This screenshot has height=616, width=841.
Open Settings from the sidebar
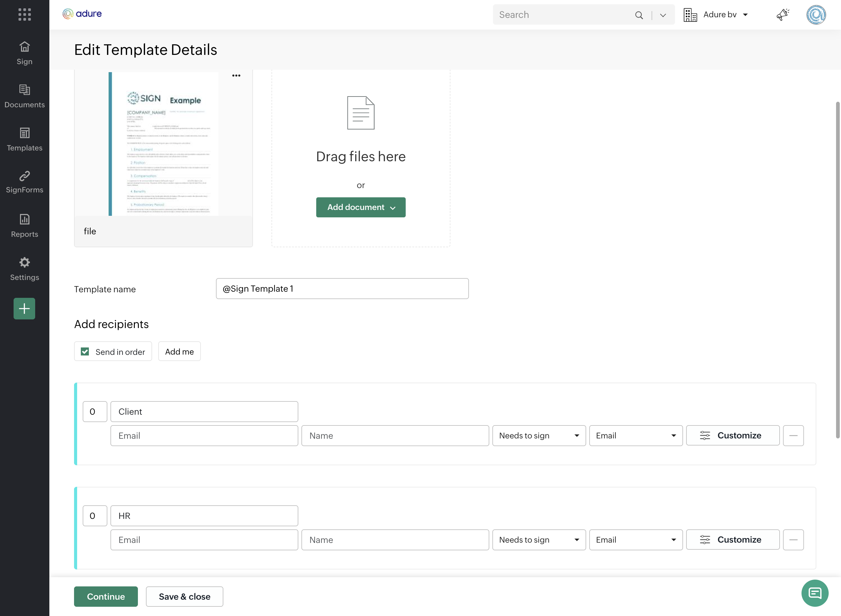(x=25, y=269)
